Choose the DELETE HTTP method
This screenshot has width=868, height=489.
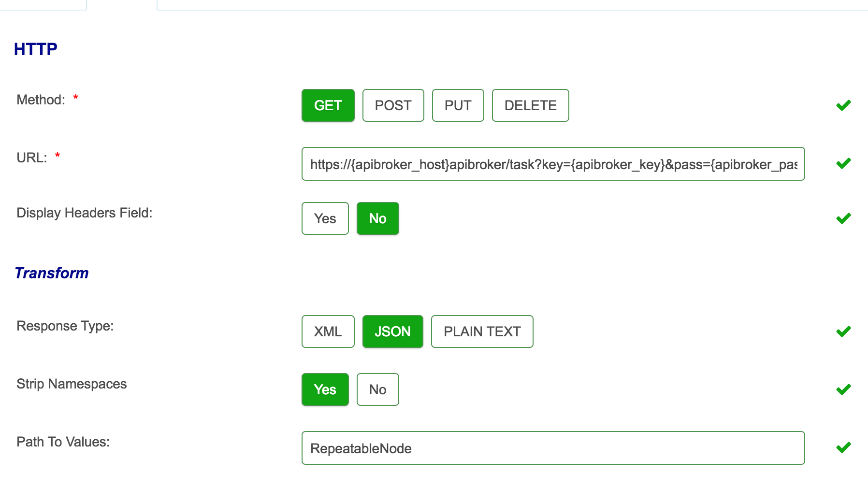[x=530, y=105]
